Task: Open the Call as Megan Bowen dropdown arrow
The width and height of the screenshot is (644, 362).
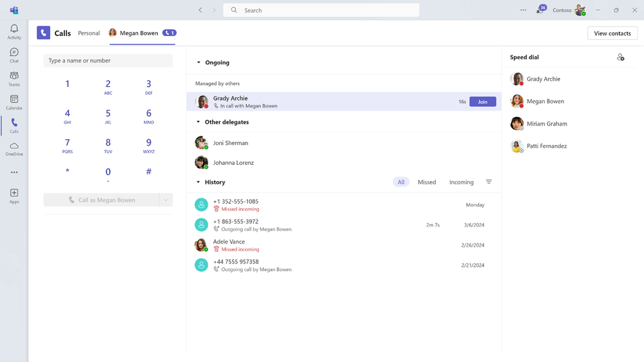Action: [166, 200]
